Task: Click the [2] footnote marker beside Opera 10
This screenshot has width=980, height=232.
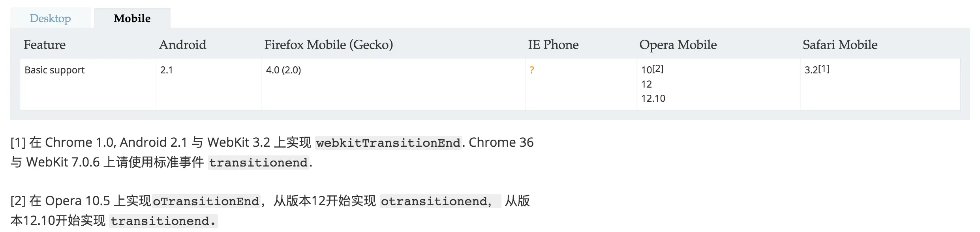Action: pyautogui.click(x=658, y=69)
